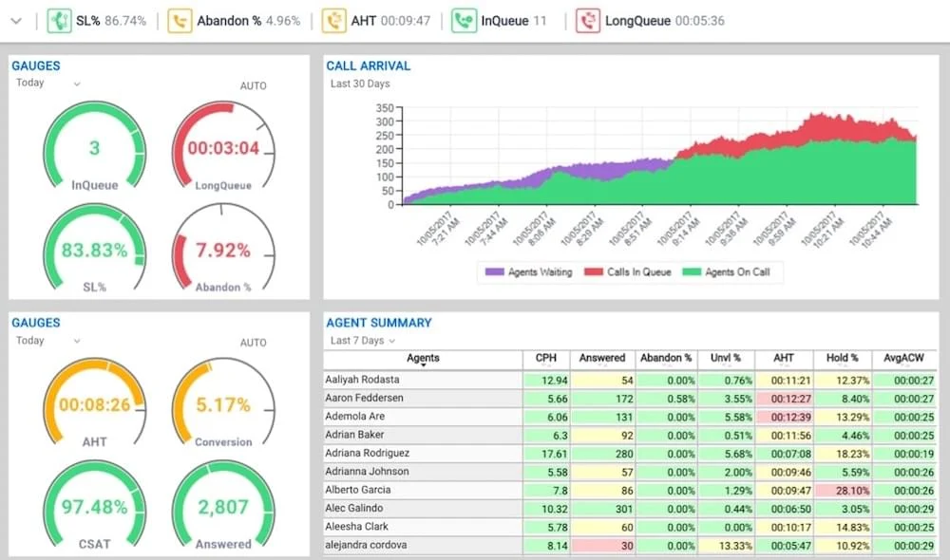Screen dimensions: 950x560
Task: Click the 28.10% Hold cell for Alberto Garcia
Action: (x=842, y=491)
